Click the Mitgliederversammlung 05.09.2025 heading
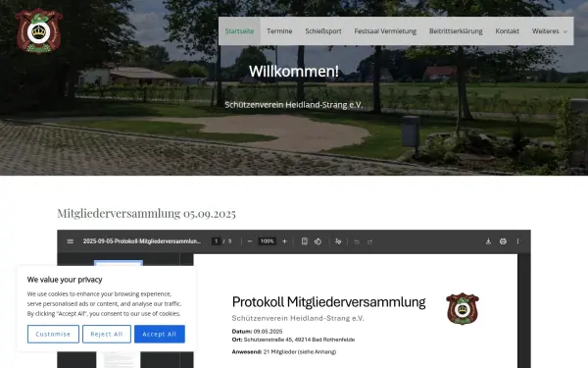Image resolution: width=588 pixels, height=368 pixels. [146, 213]
